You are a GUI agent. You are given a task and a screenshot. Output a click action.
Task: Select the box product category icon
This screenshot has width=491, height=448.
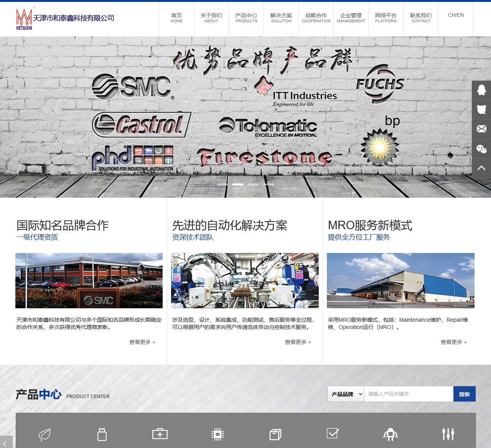pyautogui.click(x=275, y=434)
